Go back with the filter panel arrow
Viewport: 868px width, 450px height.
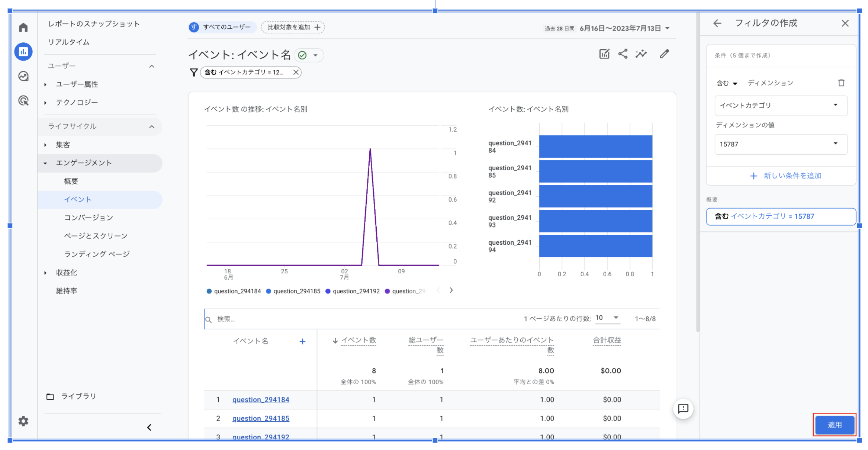pyautogui.click(x=717, y=23)
